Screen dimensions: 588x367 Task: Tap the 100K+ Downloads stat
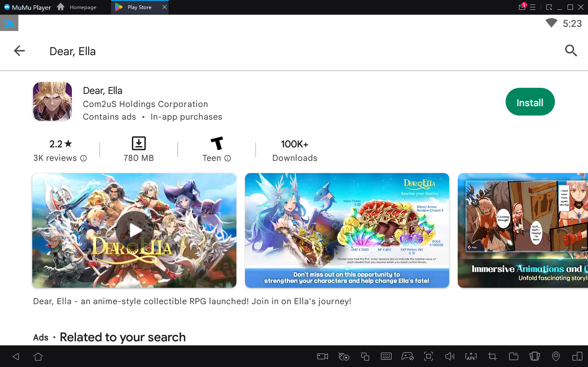coord(295,151)
